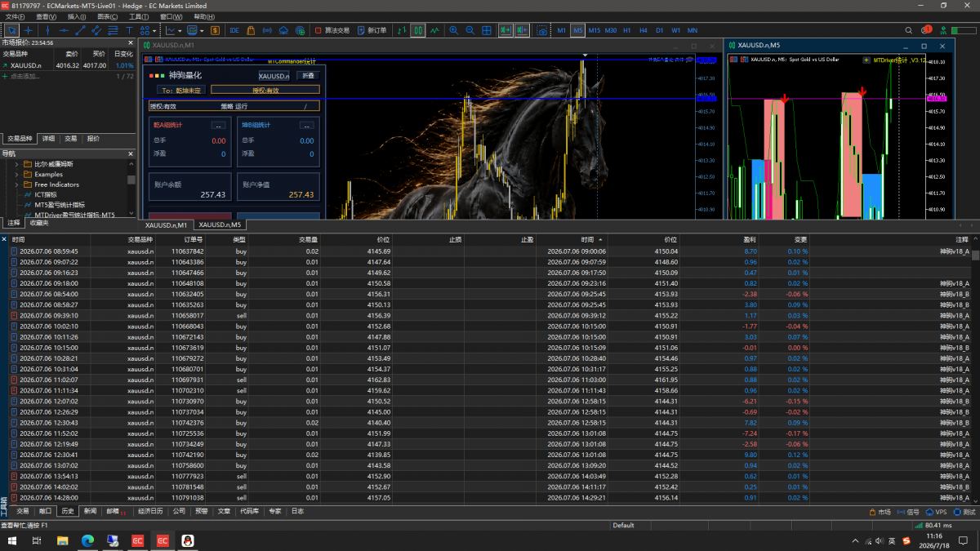Select ICT指标 indicator in Navigator

44,194
